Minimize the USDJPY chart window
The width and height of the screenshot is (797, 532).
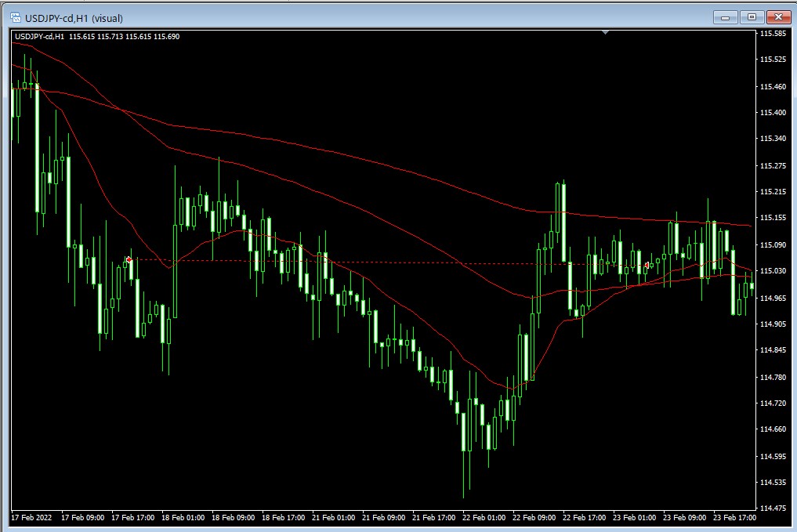pos(726,17)
